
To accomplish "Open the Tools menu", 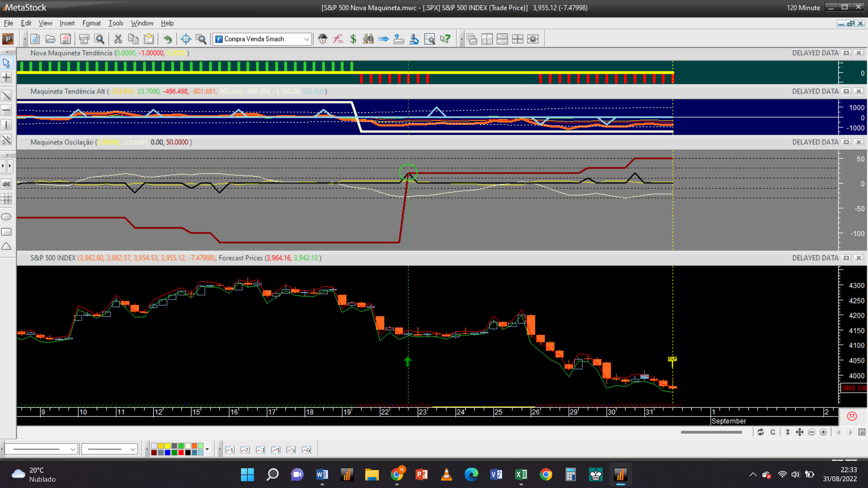I will [x=116, y=23].
